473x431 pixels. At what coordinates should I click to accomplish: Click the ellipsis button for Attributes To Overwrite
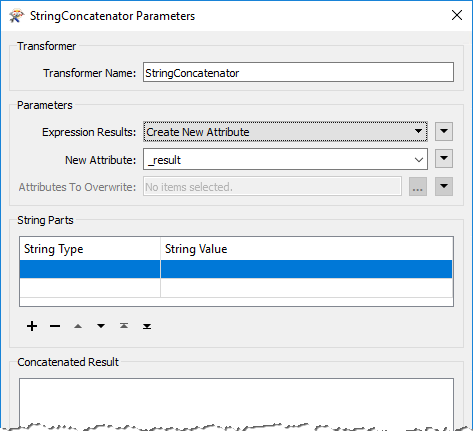pyautogui.click(x=418, y=186)
